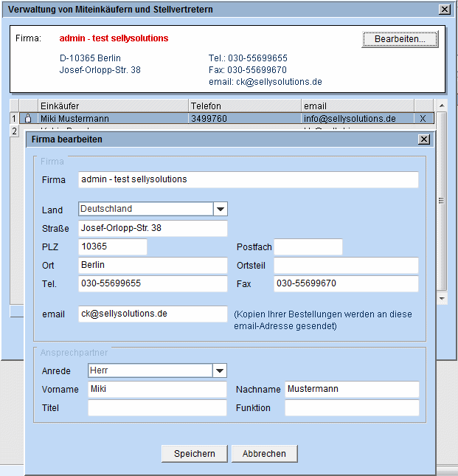Viewport: 458px width, 476px height.
Task: Focus the email address field in dialog
Action: point(153,314)
